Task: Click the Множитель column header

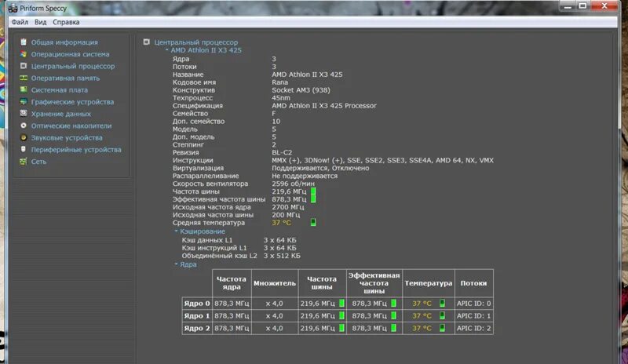Action: click(x=275, y=283)
